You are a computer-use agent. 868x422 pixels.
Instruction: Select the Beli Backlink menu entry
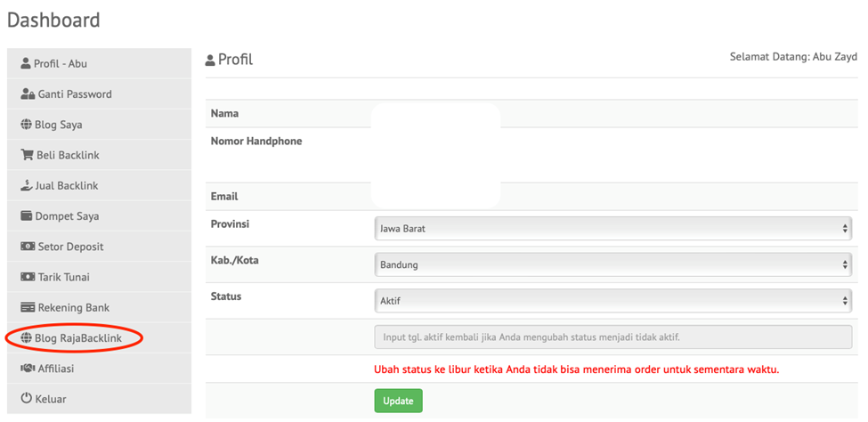68,155
